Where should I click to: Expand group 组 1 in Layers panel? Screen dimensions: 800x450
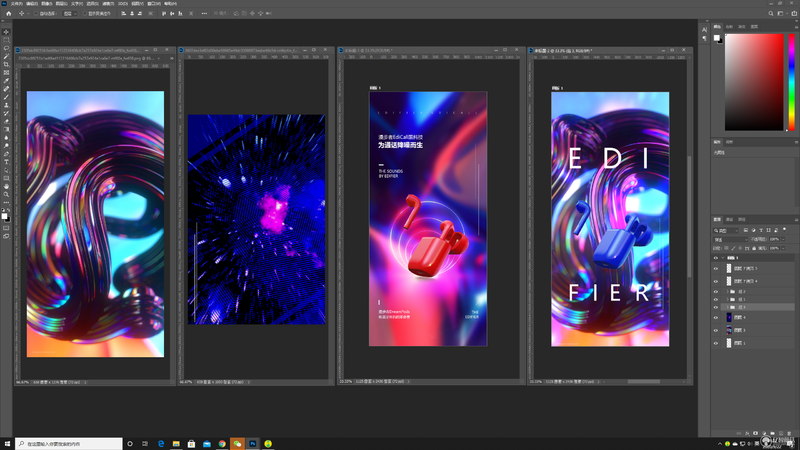pyautogui.click(x=727, y=299)
